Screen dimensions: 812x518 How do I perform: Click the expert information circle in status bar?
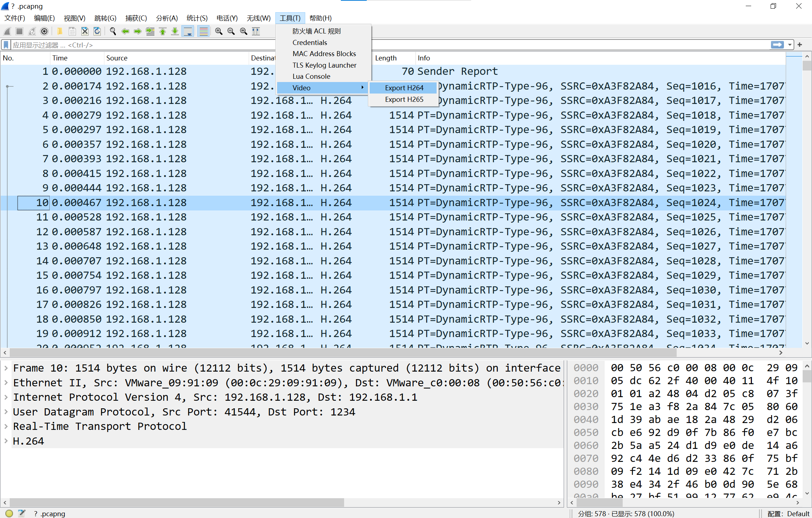[9, 513]
